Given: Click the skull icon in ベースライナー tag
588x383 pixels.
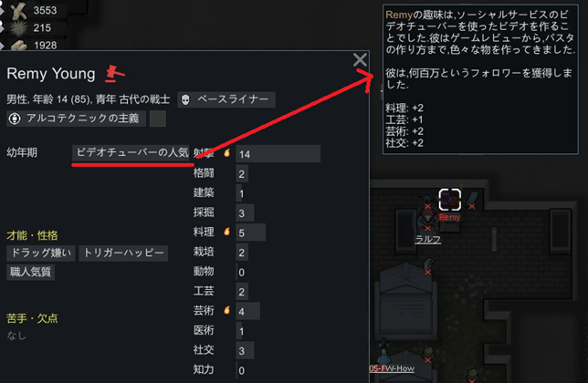Looking at the screenshot, I should tap(185, 99).
